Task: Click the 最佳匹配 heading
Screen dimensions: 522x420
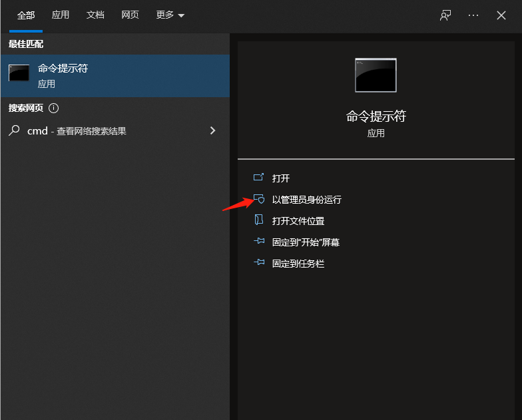Action: [26, 44]
